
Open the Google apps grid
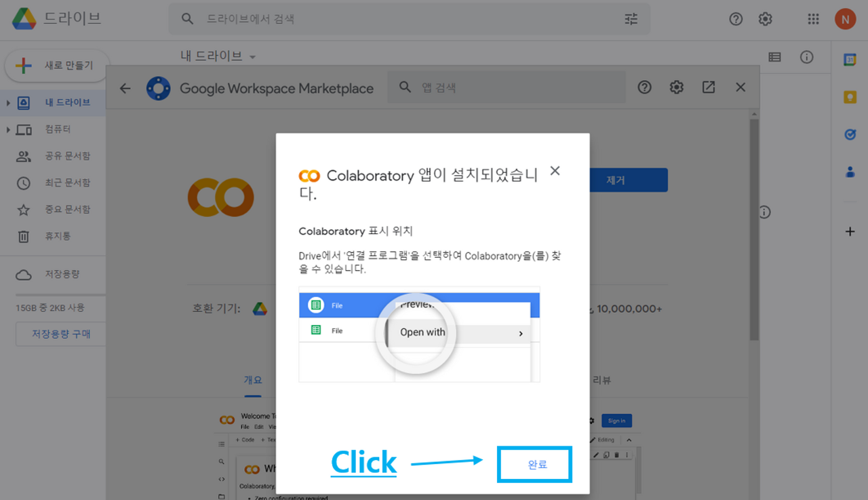tap(813, 19)
